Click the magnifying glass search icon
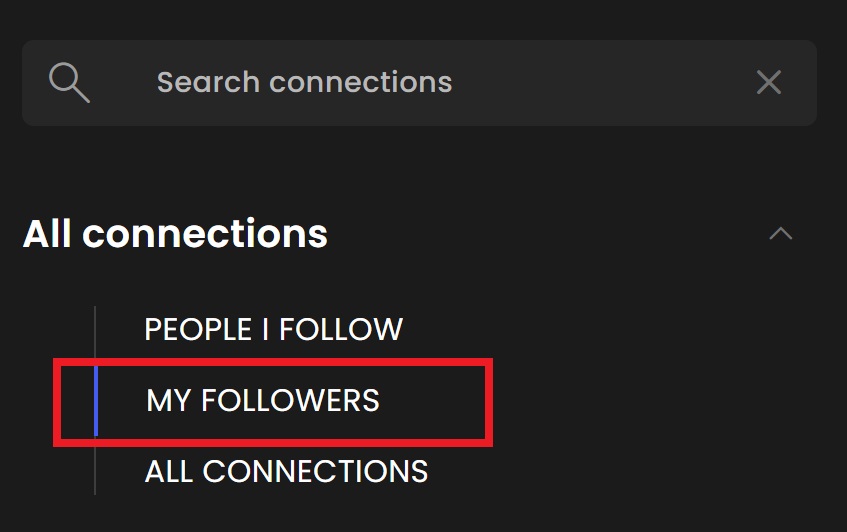Screen dimensions: 847x532 69,83
